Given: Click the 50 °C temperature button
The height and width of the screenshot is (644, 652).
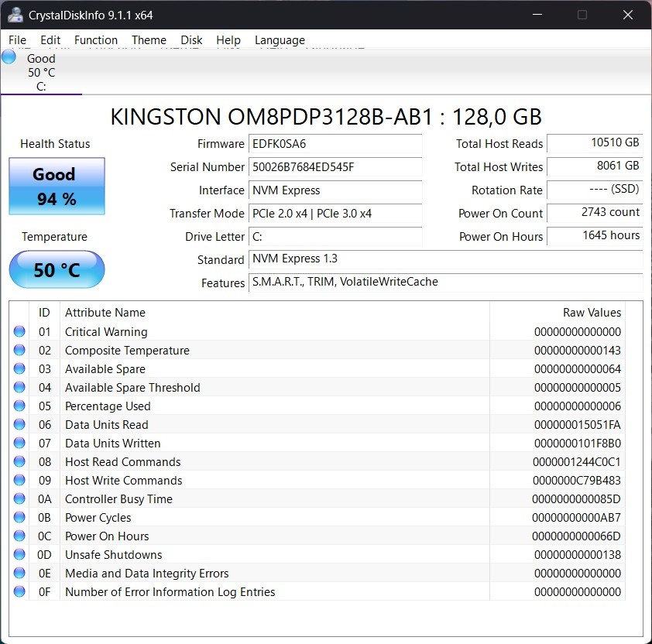Looking at the screenshot, I should 57,269.
